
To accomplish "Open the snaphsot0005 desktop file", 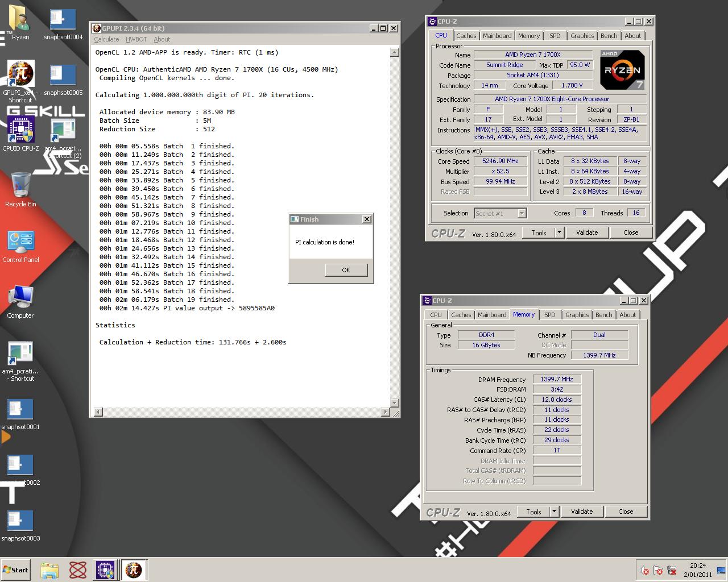I will [x=63, y=80].
